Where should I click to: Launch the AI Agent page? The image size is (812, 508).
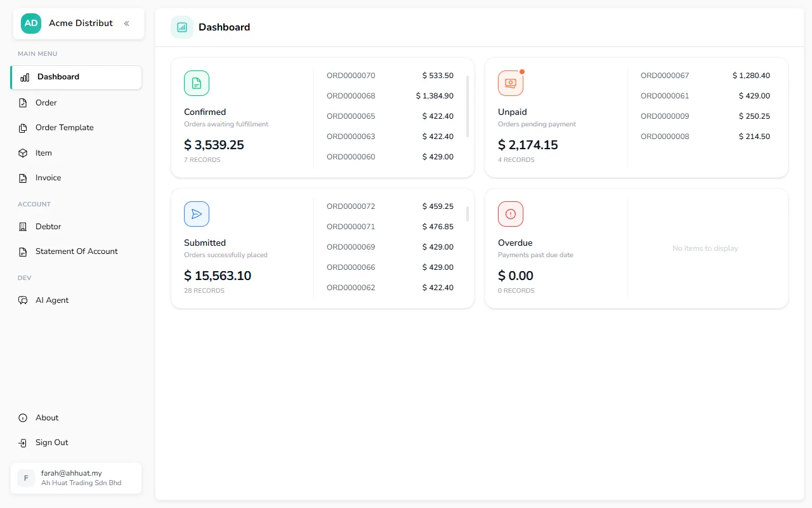(76, 300)
